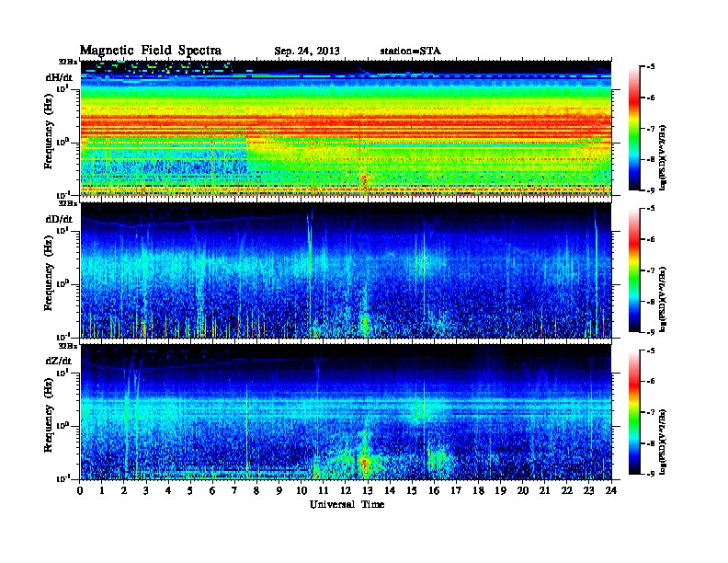Image resolution: width=728 pixels, height=563 pixels.
Task: Click hour label "23" on time axis
Action: coord(589,490)
